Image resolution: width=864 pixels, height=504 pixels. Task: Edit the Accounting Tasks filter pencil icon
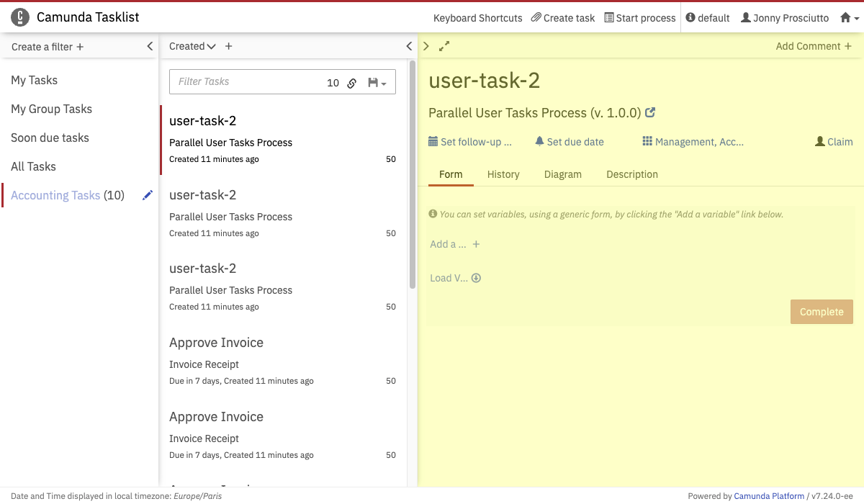point(148,195)
